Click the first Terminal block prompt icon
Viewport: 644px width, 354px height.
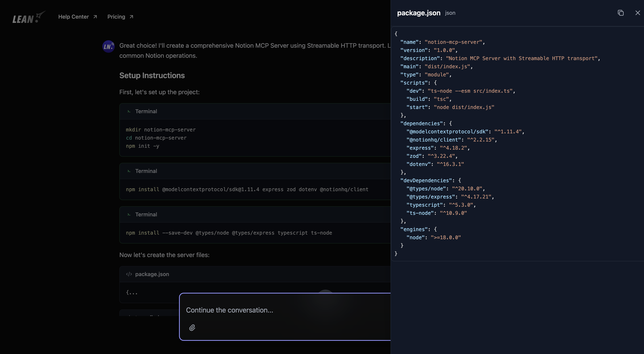[129, 111]
